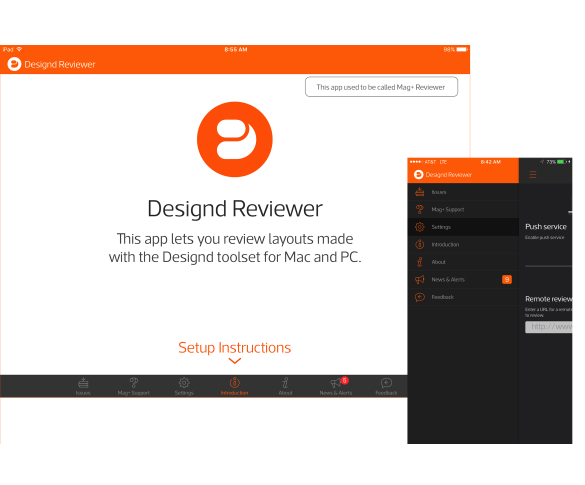This screenshot has width=585, height=485.
Task: Click 'Designd Reviewer' title in iPad header
Action: click(60, 65)
